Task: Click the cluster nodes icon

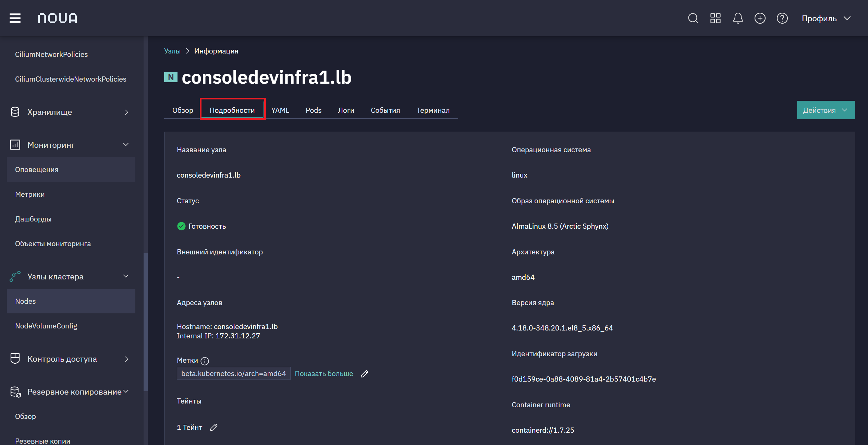Action: (15, 276)
